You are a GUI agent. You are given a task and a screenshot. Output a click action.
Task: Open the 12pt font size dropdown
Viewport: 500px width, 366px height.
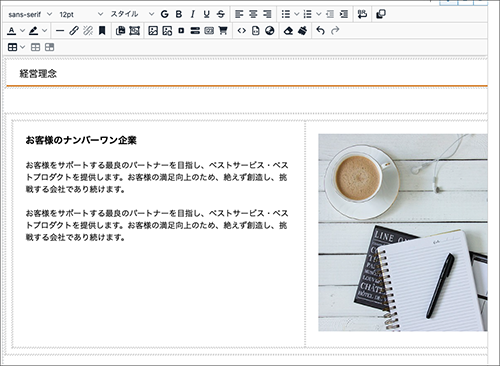pos(81,14)
